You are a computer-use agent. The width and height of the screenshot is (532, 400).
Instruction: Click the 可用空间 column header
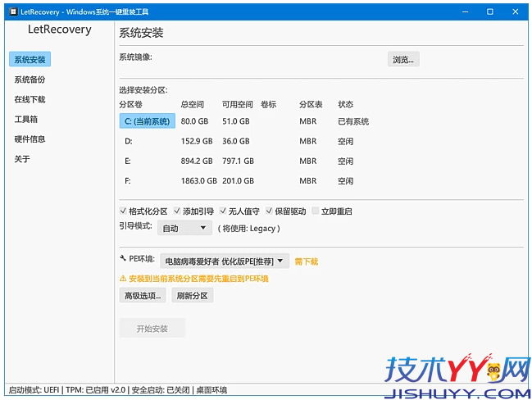pos(238,104)
